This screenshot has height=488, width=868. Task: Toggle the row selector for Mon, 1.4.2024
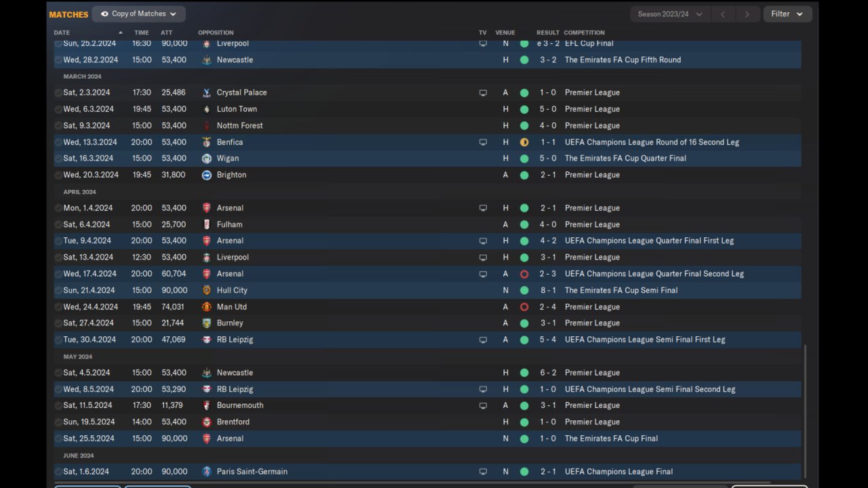tap(58, 208)
